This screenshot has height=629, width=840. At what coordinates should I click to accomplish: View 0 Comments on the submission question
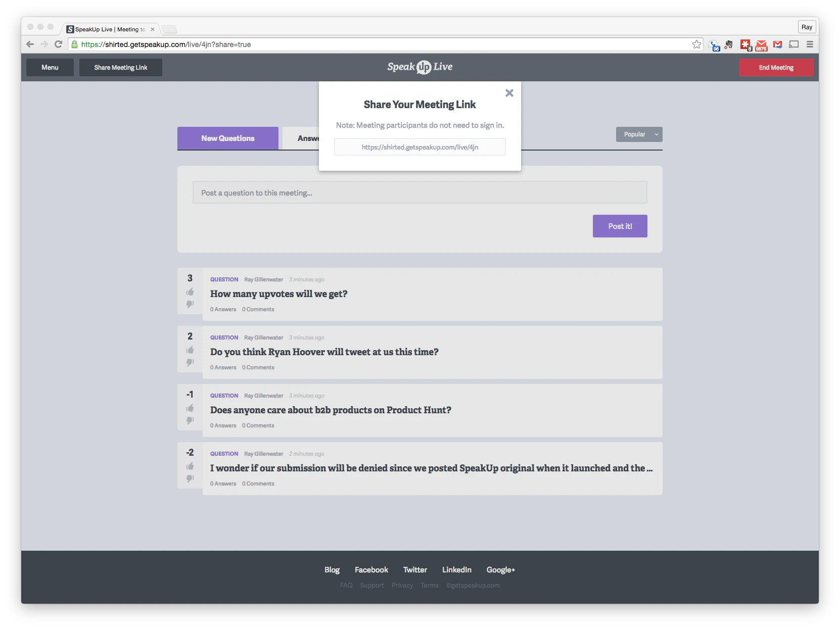(x=258, y=484)
